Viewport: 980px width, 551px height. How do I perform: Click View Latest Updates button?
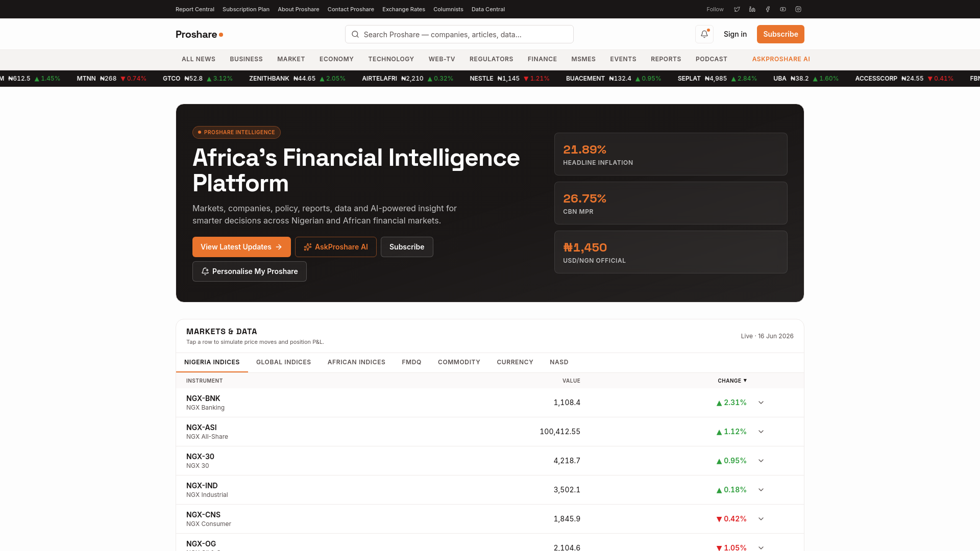coord(241,247)
